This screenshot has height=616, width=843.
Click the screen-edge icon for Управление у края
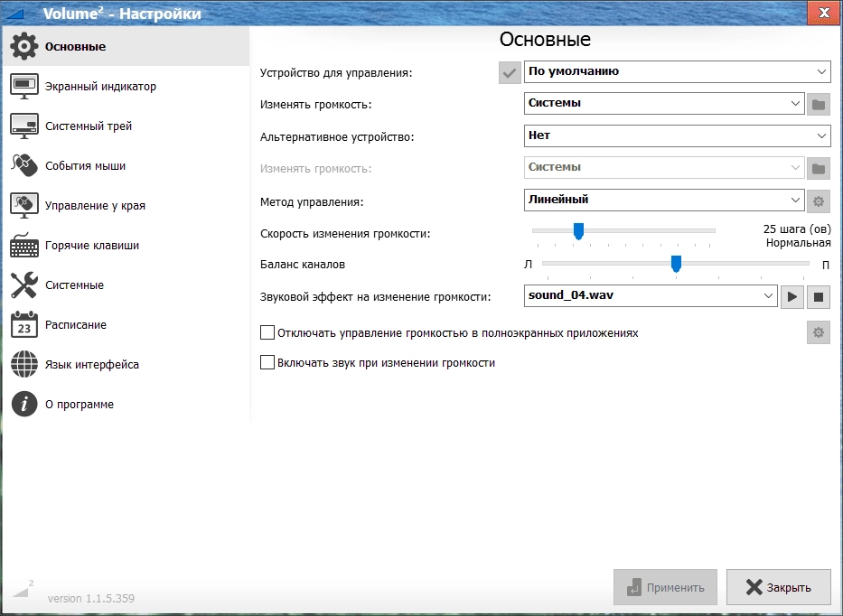pos(24,205)
